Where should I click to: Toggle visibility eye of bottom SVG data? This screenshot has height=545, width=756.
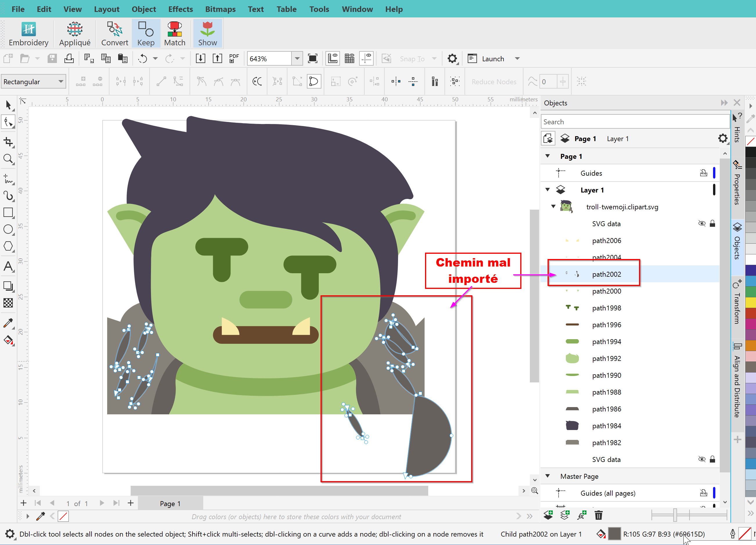702,459
